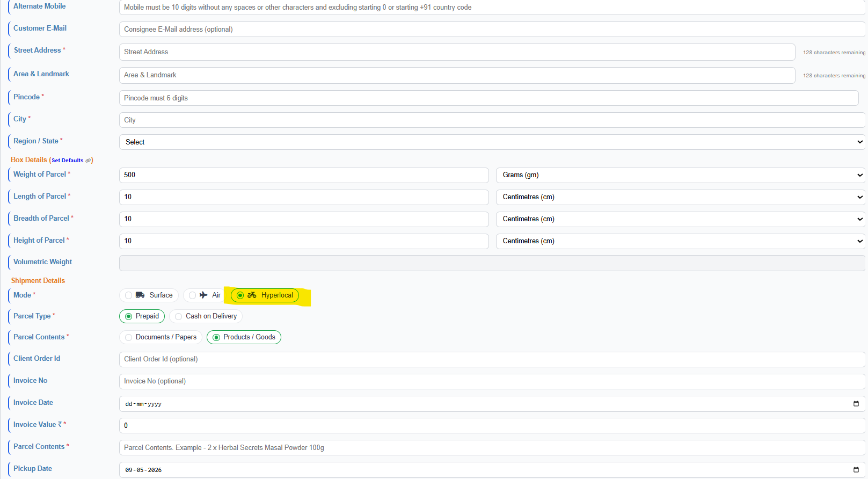Click the link icon next to Set Defaults
This screenshot has width=868, height=479.
pos(88,161)
